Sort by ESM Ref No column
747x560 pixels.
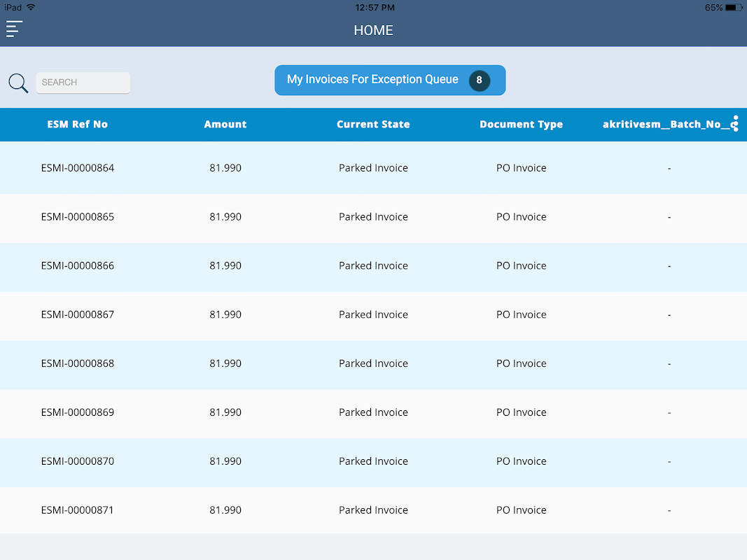tap(77, 125)
